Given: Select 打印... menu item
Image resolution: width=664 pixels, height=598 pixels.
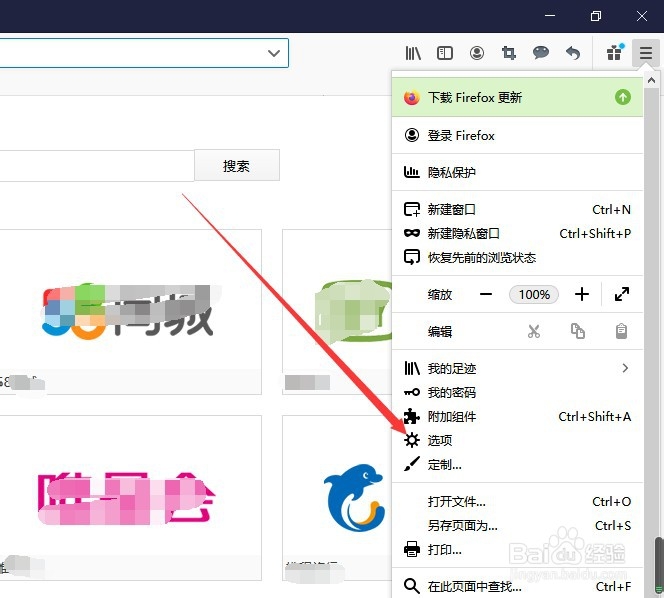Looking at the screenshot, I should [517, 550].
